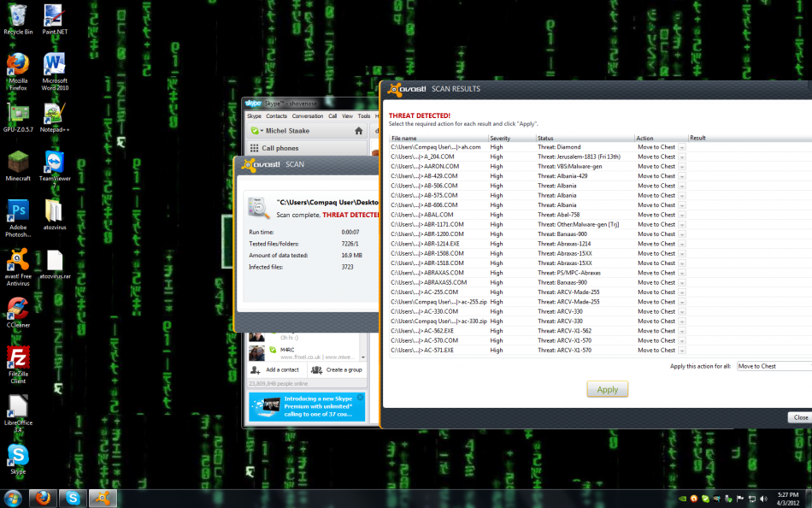Image resolution: width=812 pixels, height=508 pixels.
Task: Click the NVIDIA tray icon
Action: (x=683, y=499)
